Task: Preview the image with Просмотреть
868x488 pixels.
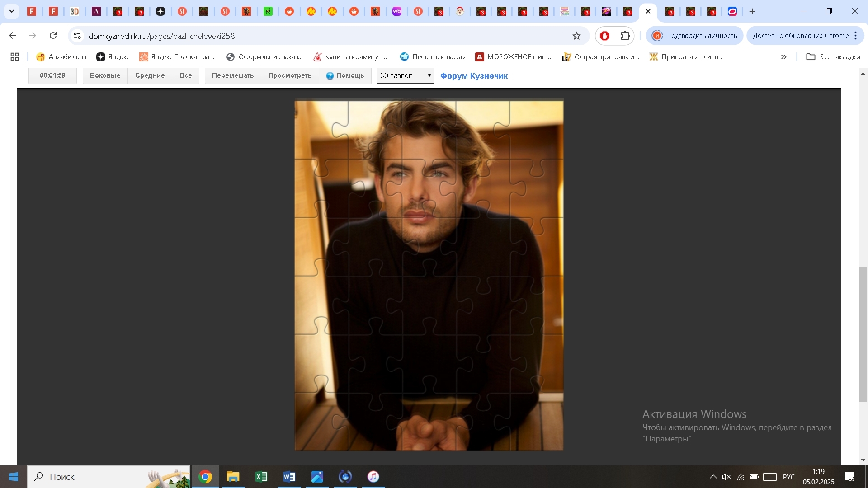Action: (290, 75)
